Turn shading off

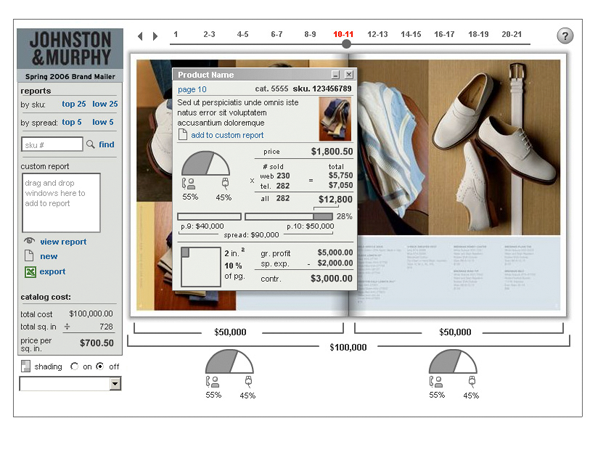point(100,367)
